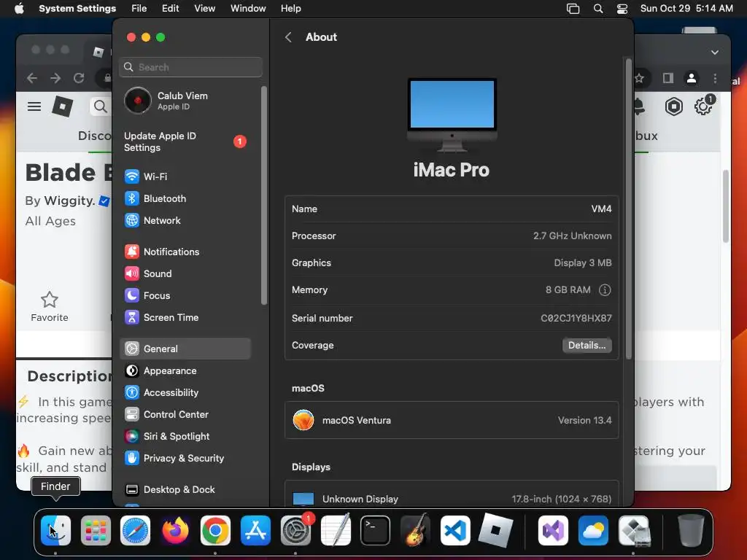Open Update Apple ID Settings

[x=185, y=142]
